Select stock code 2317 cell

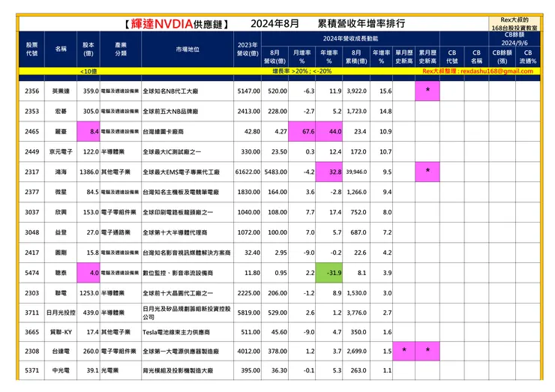point(31,172)
